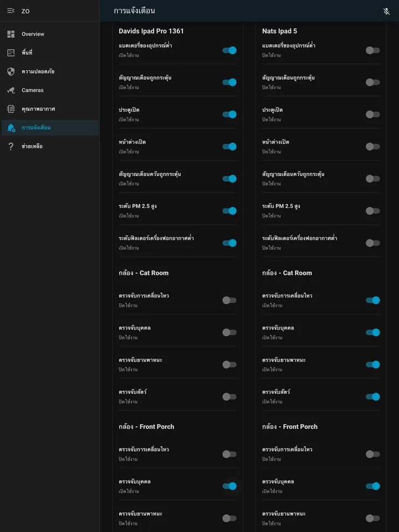Click the กล้อง - Front Porch heading under Nats Ipad
The image size is (399, 532).
pos(290,427)
